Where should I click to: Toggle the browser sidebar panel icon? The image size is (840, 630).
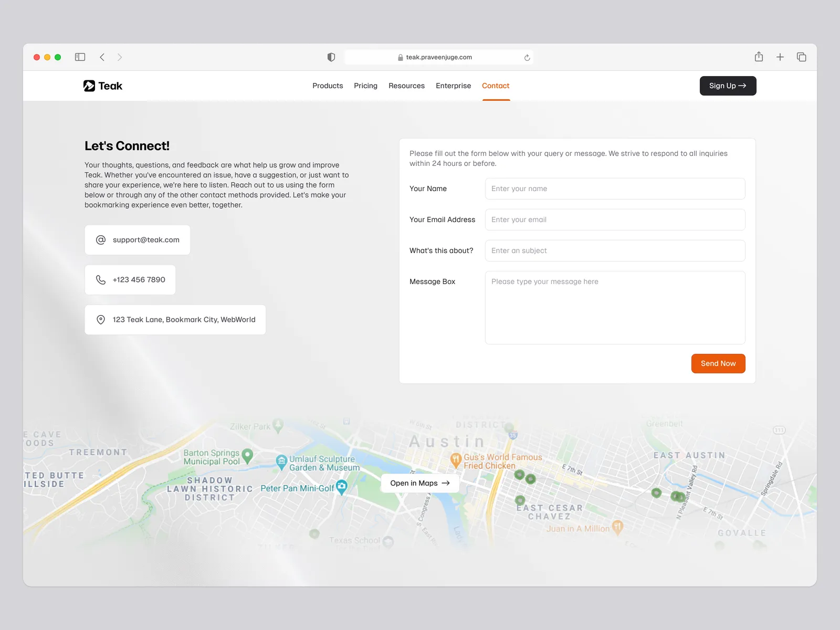[80, 57]
